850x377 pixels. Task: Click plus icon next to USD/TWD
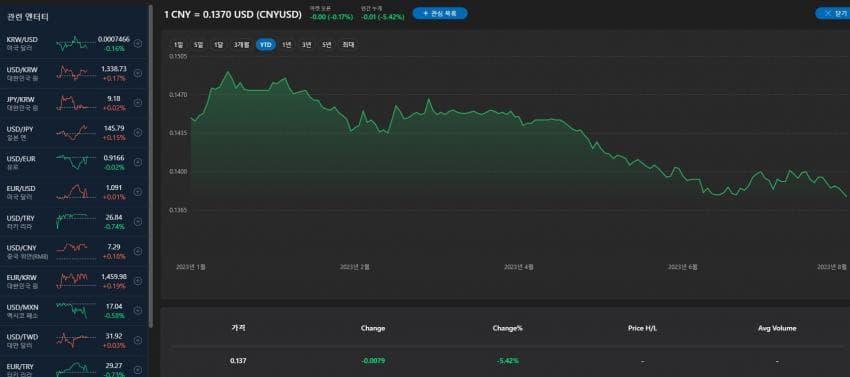[x=138, y=340]
